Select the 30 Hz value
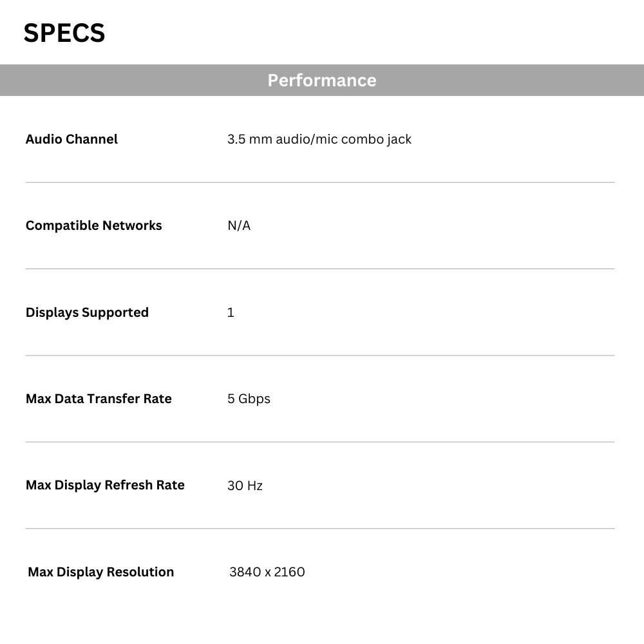 point(245,486)
